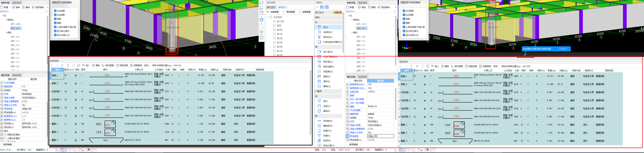Open 其他 dropdown in right rebar editor
This screenshot has height=153, width=644.
point(496,66)
